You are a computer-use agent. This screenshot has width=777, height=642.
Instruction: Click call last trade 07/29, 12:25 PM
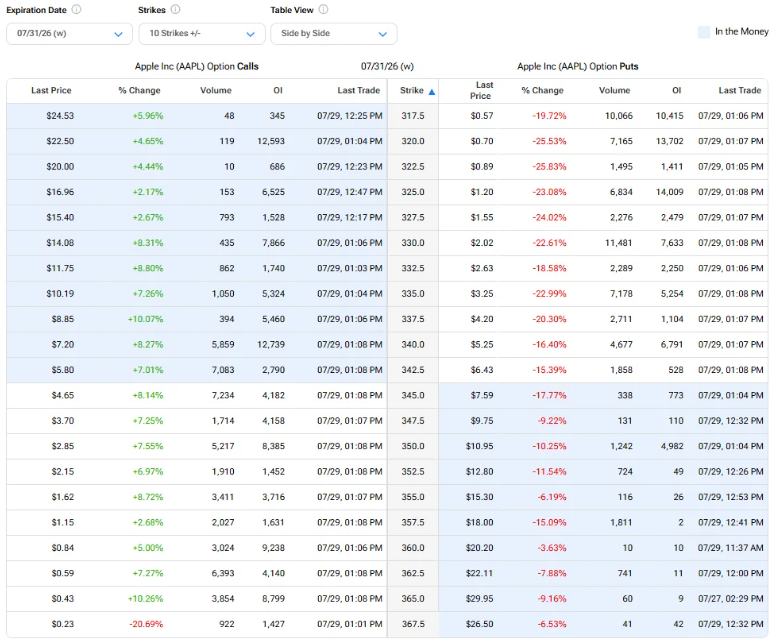(350, 116)
